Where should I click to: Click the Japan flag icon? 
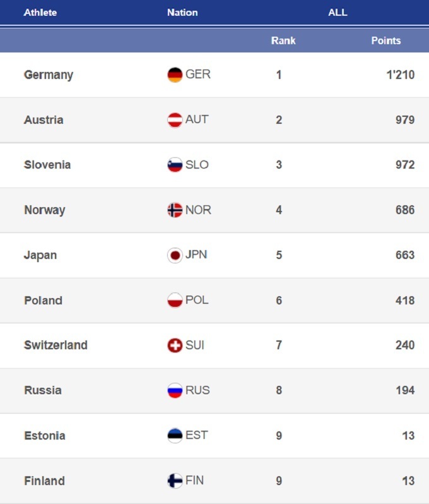tap(175, 255)
